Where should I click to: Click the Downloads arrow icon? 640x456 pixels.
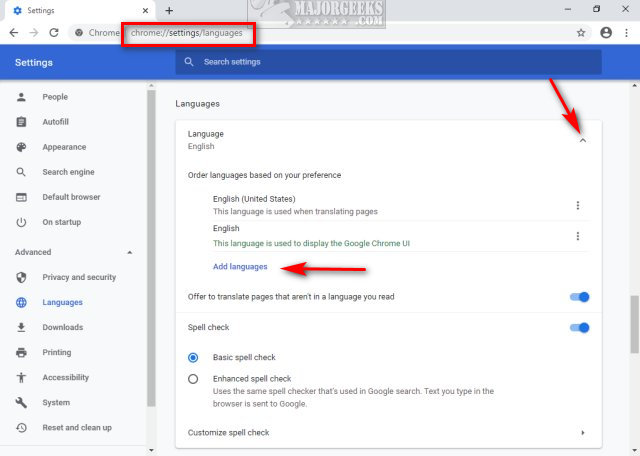(21, 327)
